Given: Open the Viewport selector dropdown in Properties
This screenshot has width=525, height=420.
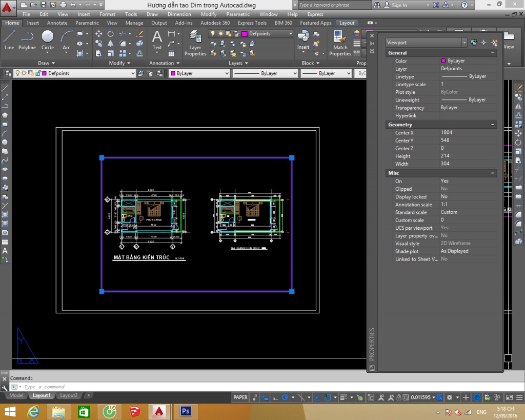Looking at the screenshot, I should pos(465,42).
